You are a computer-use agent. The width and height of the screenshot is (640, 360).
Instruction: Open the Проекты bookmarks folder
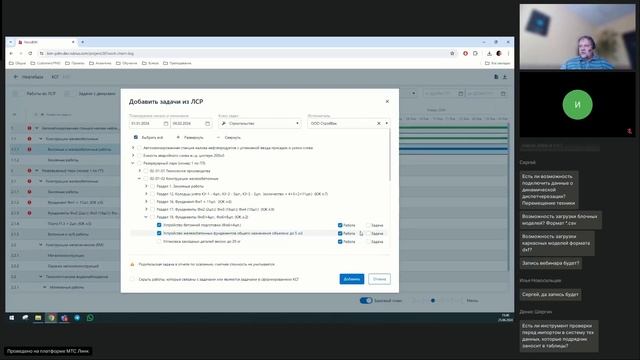click(75, 63)
